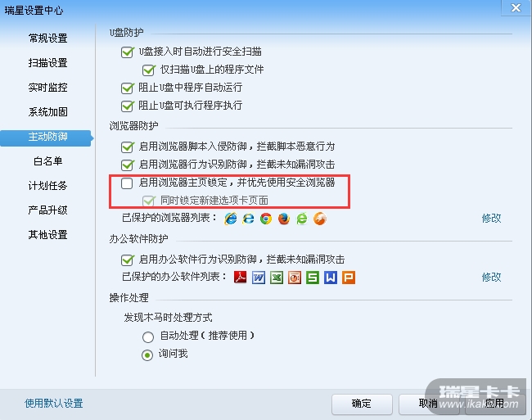Click the Chrome browser icon
Viewport: 532px width, 420px height.
point(266,218)
